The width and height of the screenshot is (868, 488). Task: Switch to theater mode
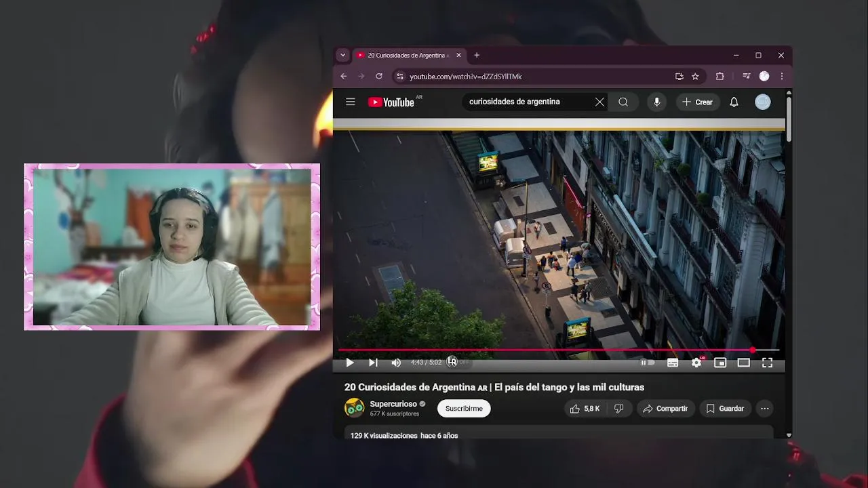[744, 363]
